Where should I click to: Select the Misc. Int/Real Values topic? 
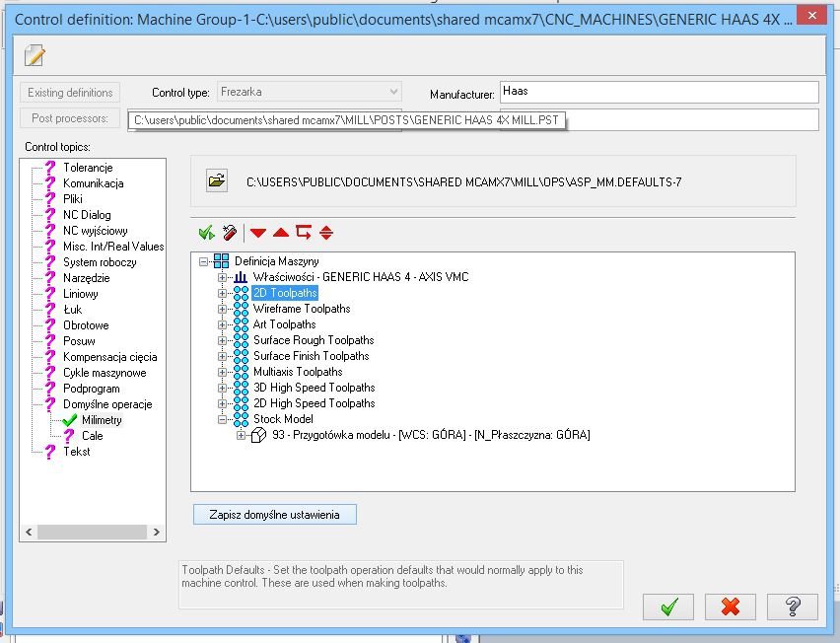(113, 247)
